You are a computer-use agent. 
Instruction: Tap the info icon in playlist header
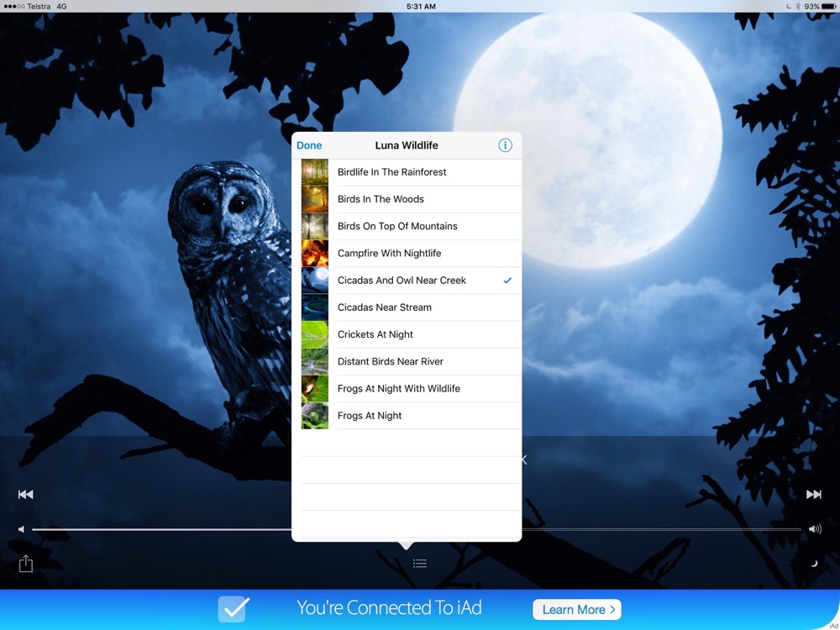(x=505, y=145)
